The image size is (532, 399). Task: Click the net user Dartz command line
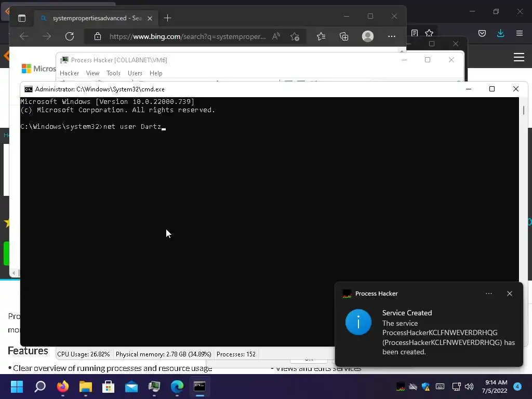click(93, 127)
